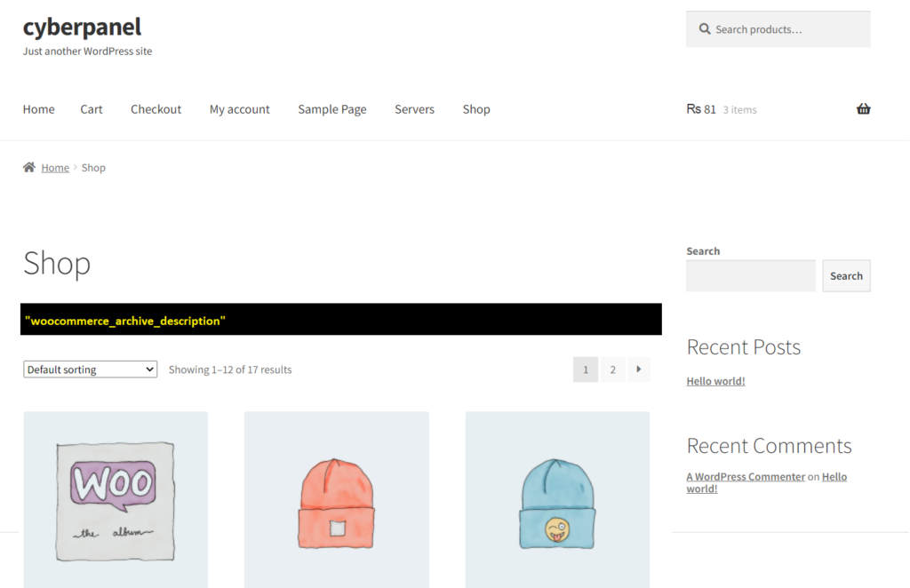The width and height of the screenshot is (910, 588).
Task: Click the Showing 1–12 of 17 results text
Action: (x=230, y=369)
